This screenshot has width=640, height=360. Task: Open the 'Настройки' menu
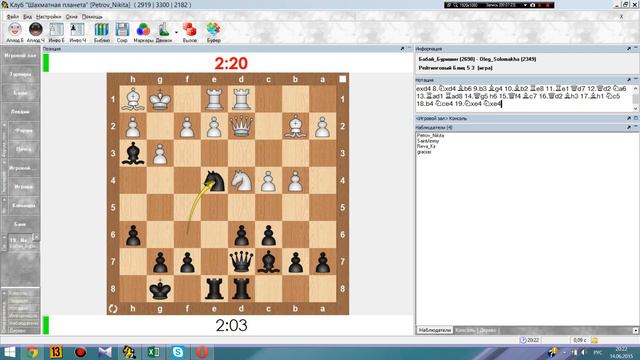tap(49, 17)
